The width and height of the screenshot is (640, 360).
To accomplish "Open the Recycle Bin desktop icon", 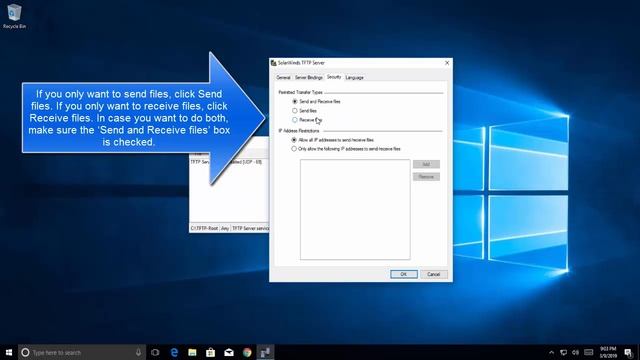I will point(14,16).
